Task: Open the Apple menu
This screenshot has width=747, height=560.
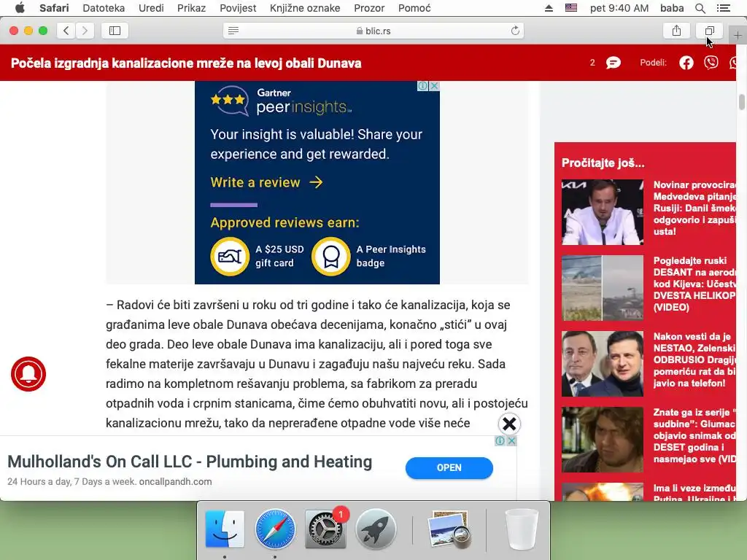Action: click(x=20, y=8)
